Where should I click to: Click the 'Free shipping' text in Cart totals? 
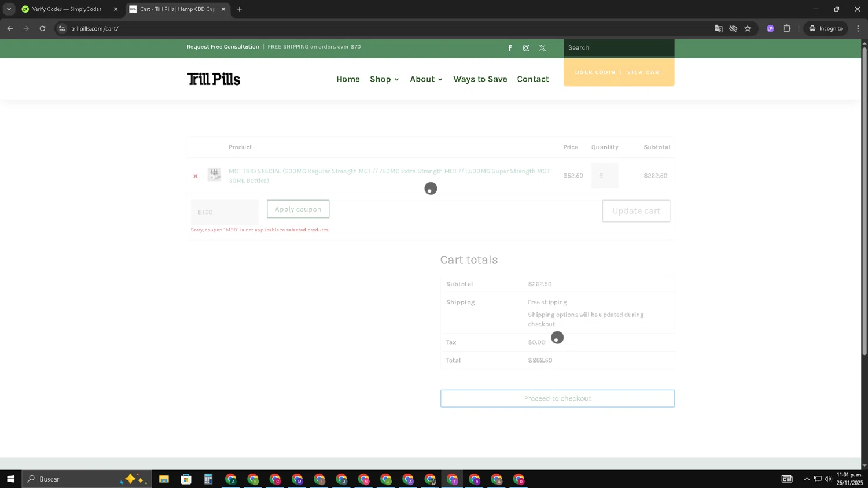tap(547, 302)
